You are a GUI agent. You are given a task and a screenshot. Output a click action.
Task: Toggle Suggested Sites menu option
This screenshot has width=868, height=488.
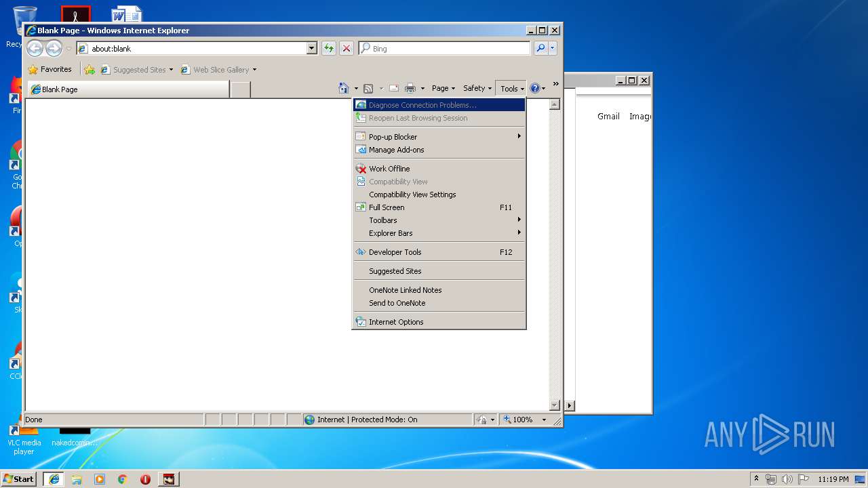click(x=439, y=271)
